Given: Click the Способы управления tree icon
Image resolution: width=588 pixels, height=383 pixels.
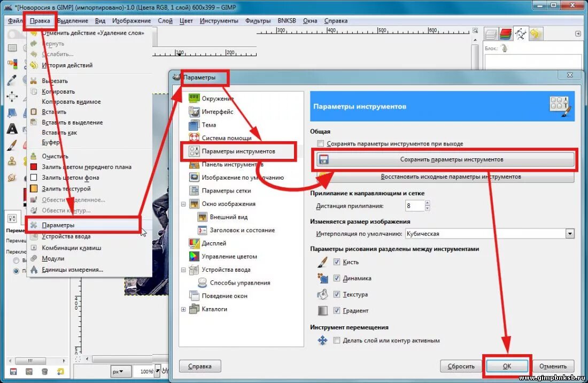Looking at the screenshot, I should [202, 282].
